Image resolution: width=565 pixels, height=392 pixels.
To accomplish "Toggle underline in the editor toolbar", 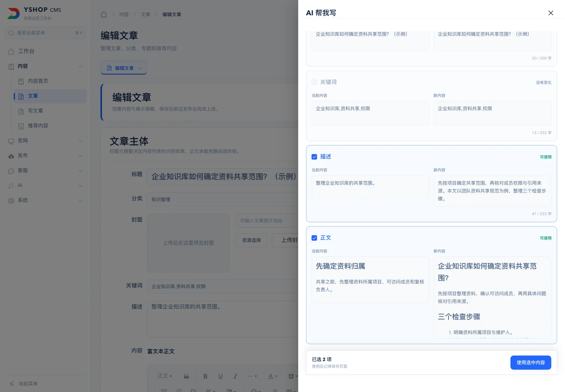I will (x=221, y=376).
